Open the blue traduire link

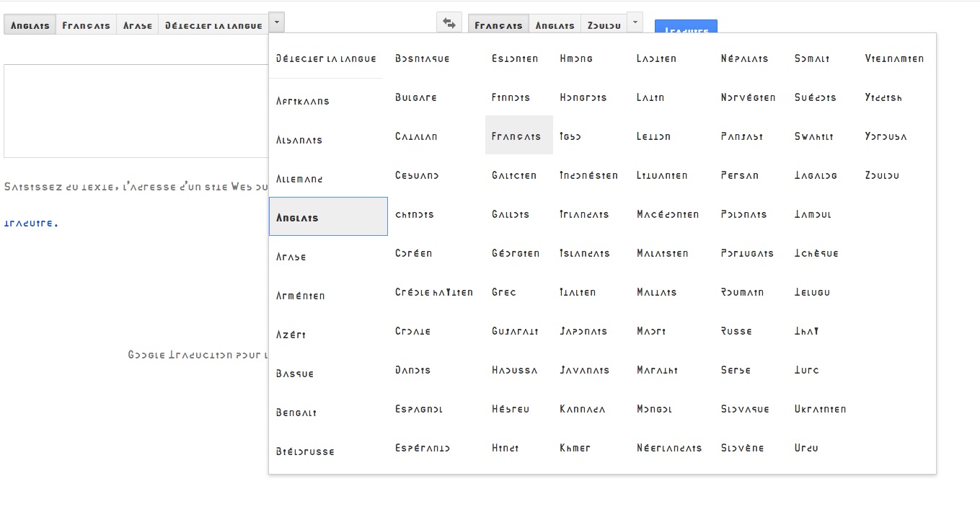pos(31,223)
